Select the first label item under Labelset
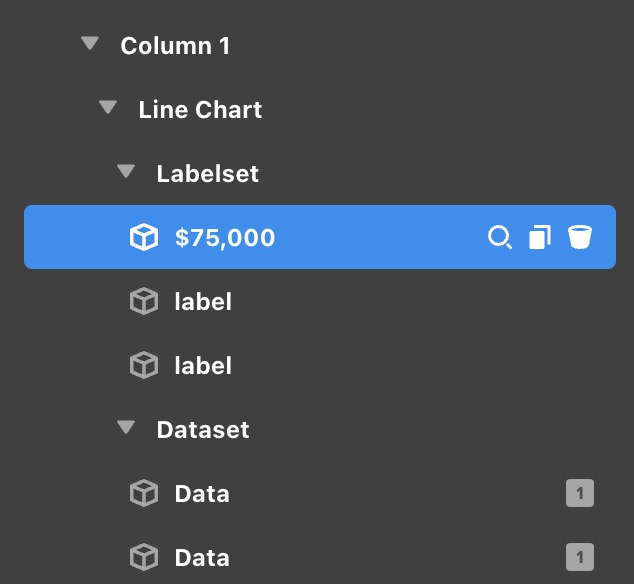The width and height of the screenshot is (634, 584). [203, 301]
